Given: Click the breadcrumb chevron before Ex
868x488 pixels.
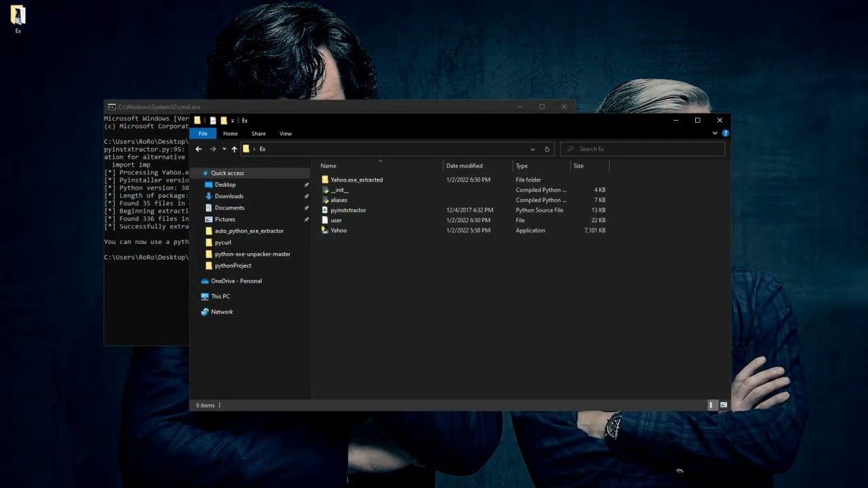Looking at the screenshot, I should tap(254, 149).
